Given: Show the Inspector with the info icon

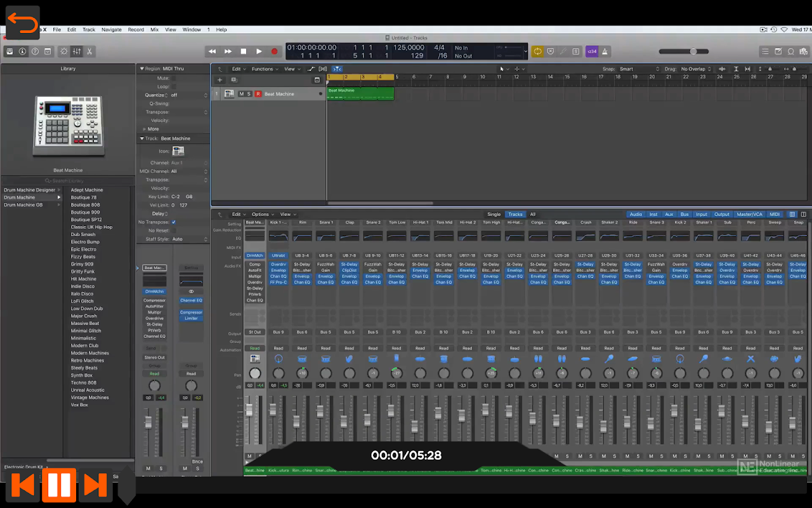Looking at the screenshot, I should point(22,51).
